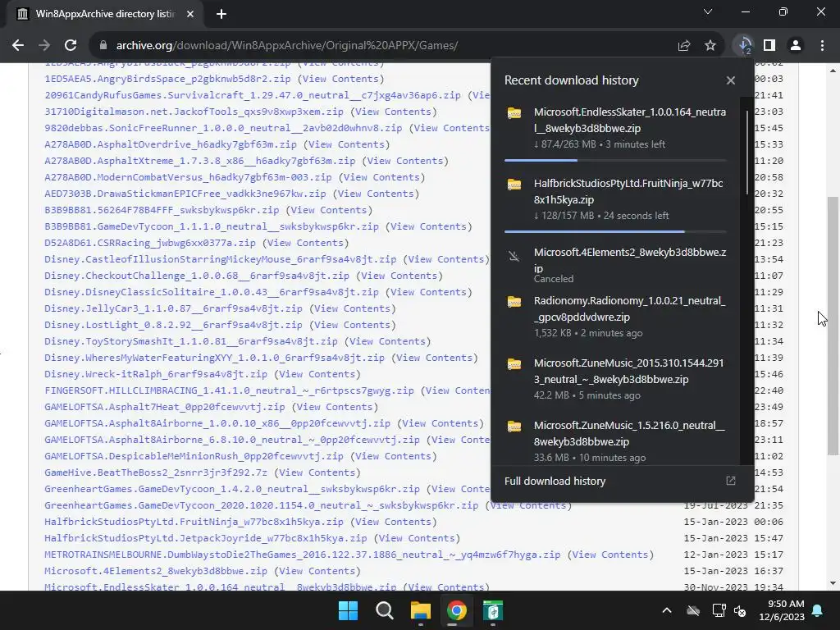Screen dimensions: 840x630
Task: Open the taskbar clock and date
Action: (782, 610)
